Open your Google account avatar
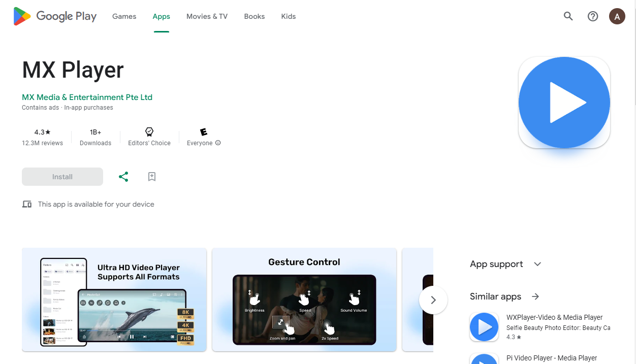Screen dimensions: 636x364 coord(617,16)
